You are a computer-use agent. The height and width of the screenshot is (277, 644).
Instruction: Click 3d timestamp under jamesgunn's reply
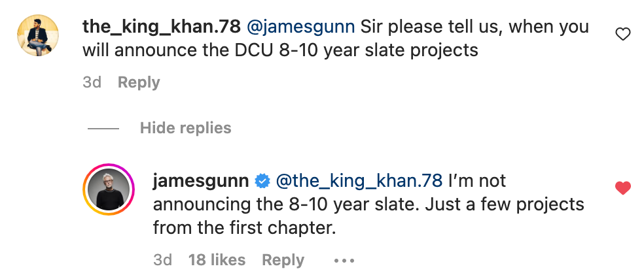162,260
